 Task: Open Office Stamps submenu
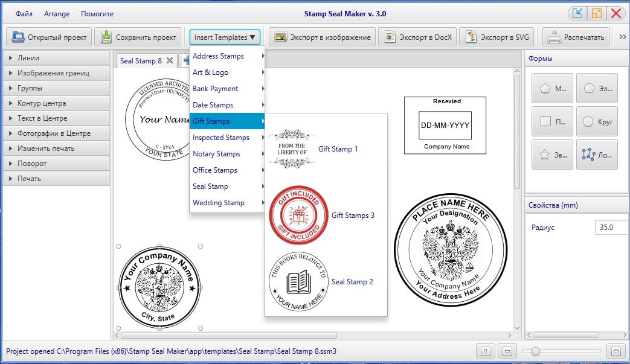227,170
